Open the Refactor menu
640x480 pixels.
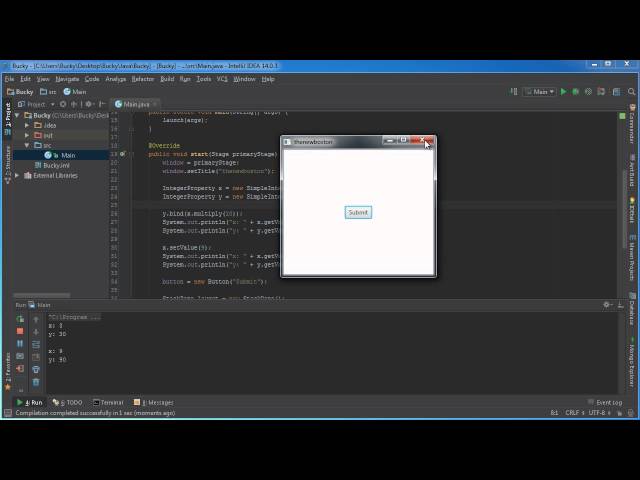(x=143, y=79)
